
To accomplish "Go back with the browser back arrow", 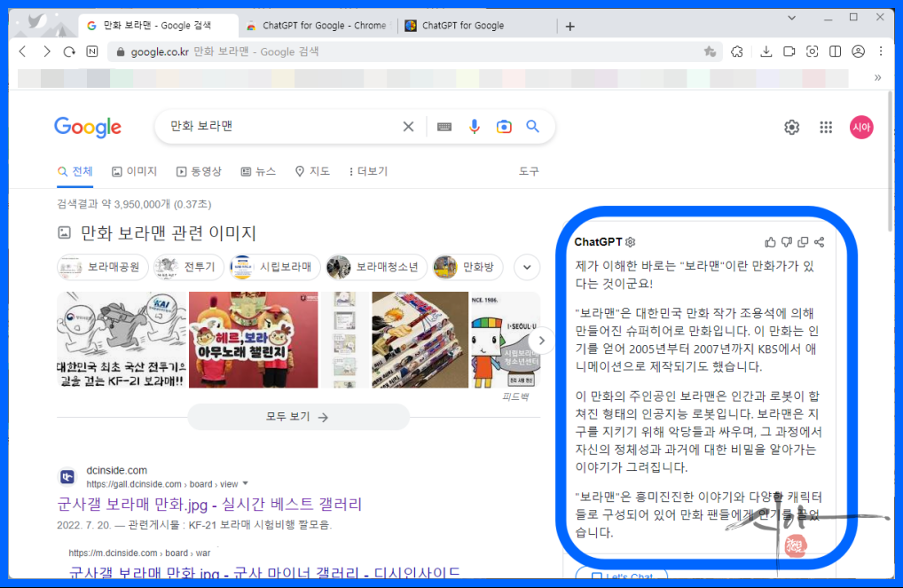I will pos(22,51).
